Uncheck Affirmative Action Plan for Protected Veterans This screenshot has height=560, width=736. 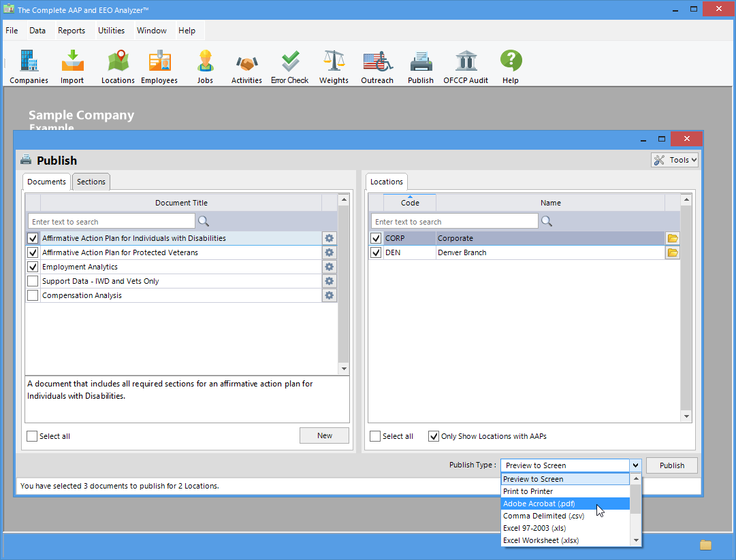pyautogui.click(x=33, y=252)
